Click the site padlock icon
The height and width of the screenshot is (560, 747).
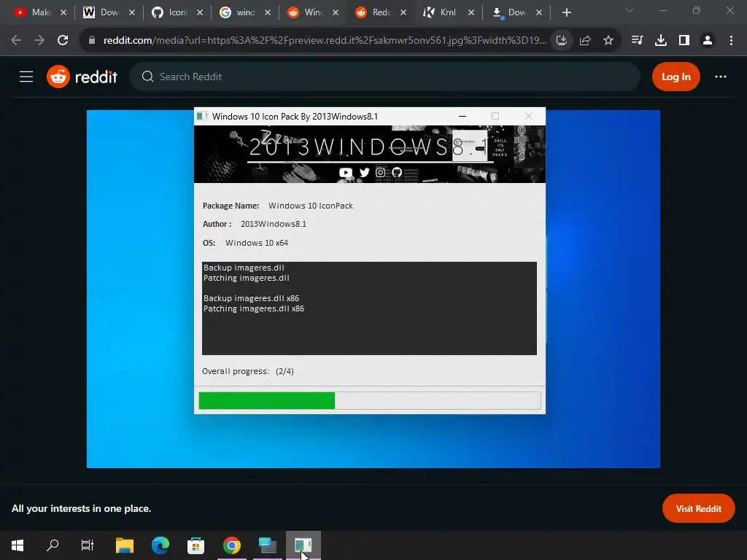click(x=92, y=41)
